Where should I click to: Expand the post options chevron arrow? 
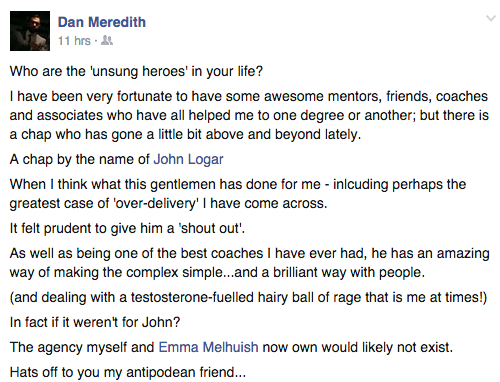click(490, 18)
